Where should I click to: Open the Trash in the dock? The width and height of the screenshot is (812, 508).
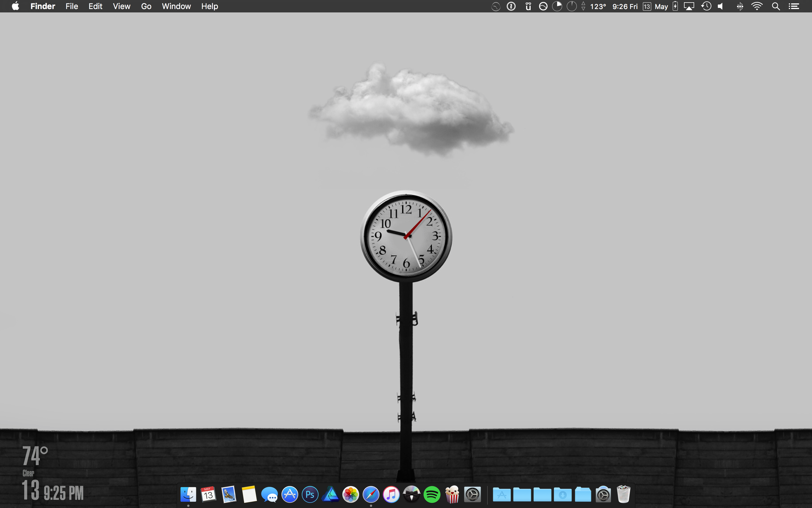tap(623, 494)
